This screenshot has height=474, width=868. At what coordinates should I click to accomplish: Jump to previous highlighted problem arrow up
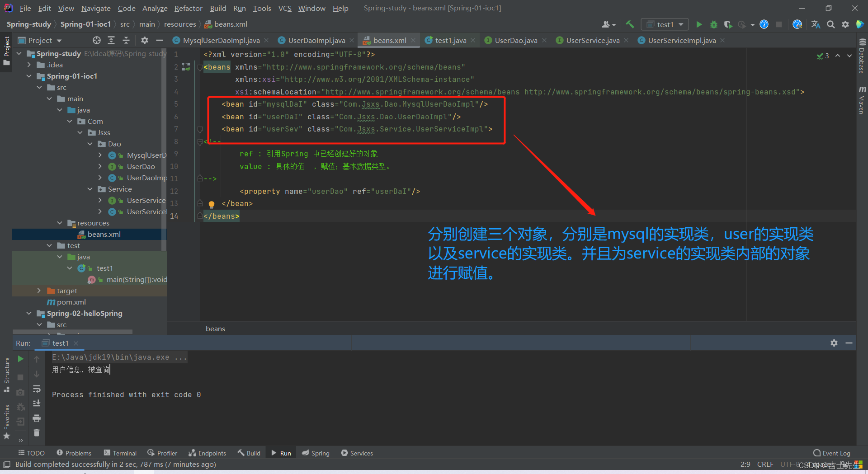click(838, 56)
